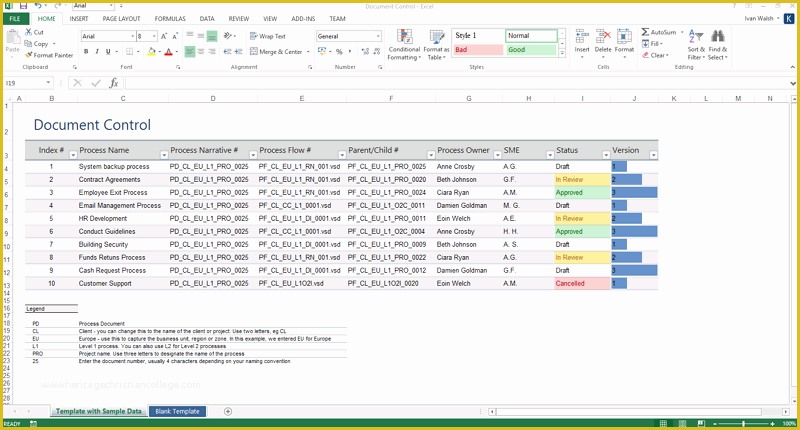Click the Sort & Filter icon
Viewport: 800px width, 430px height.
(x=696, y=37)
